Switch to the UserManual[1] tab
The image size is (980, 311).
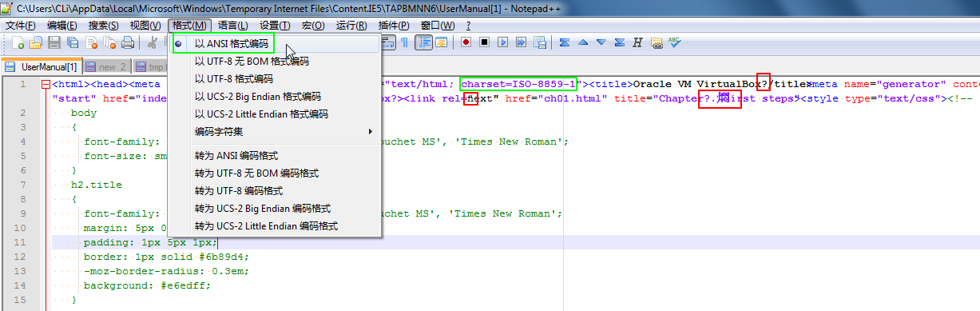pyautogui.click(x=42, y=66)
